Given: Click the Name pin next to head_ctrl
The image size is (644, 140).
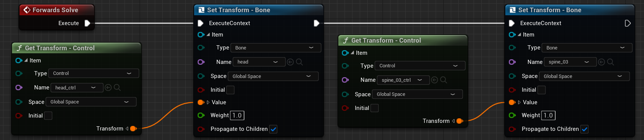Looking at the screenshot, I should point(19,87).
